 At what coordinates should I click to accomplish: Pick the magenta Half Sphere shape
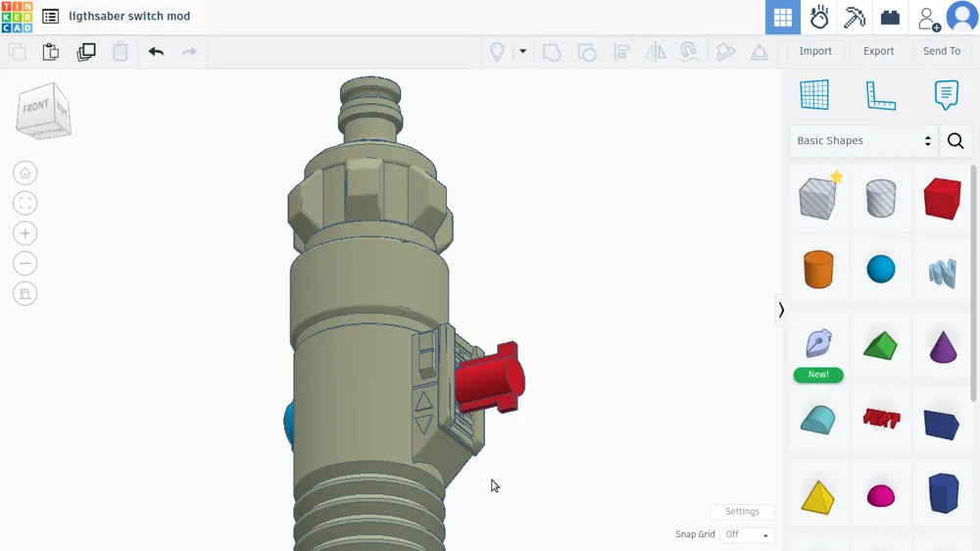pyautogui.click(x=881, y=495)
